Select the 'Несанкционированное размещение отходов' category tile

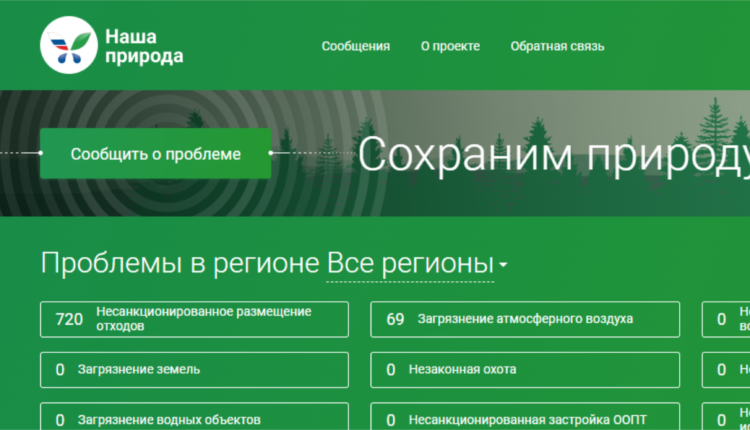[194, 319]
